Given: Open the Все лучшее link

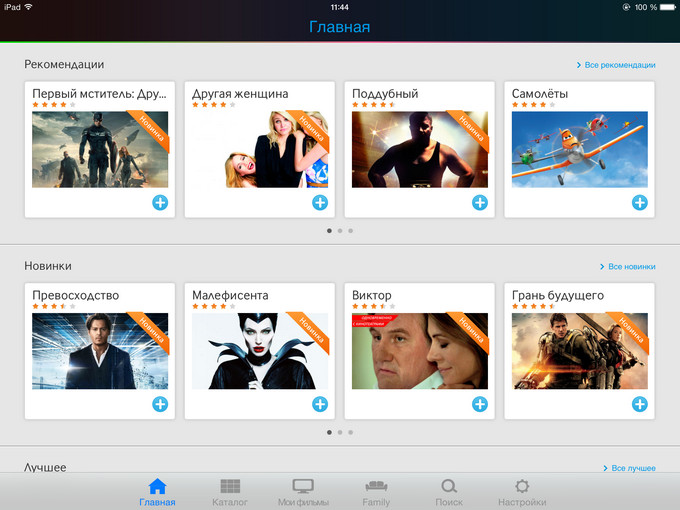Looking at the screenshot, I should [x=629, y=468].
